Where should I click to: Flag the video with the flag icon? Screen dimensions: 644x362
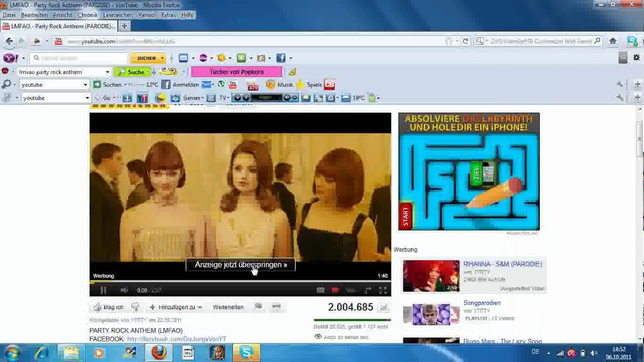258,307
